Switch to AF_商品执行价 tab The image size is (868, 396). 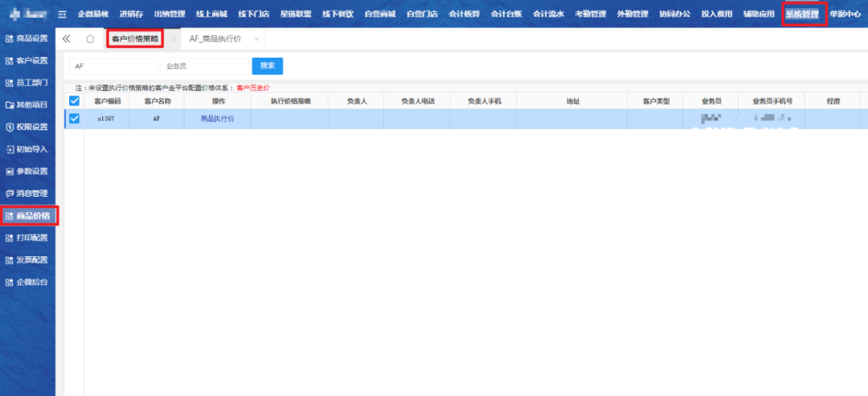[215, 39]
